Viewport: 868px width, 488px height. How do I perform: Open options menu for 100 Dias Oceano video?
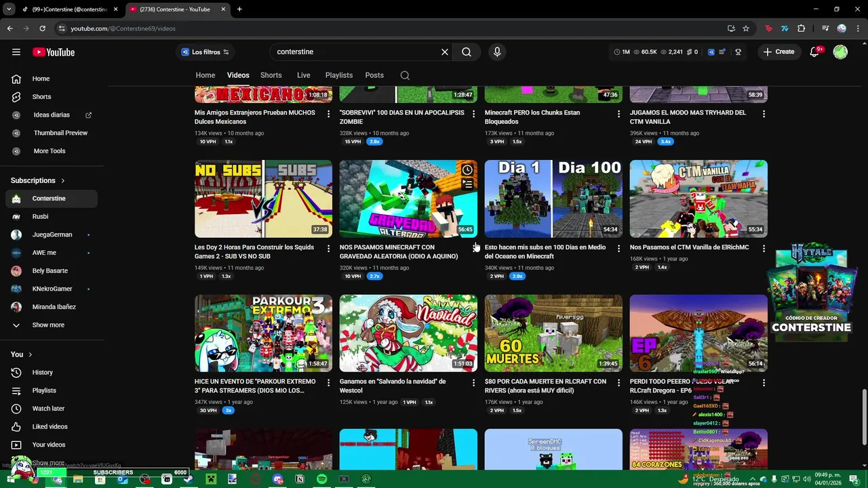pos(618,249)
